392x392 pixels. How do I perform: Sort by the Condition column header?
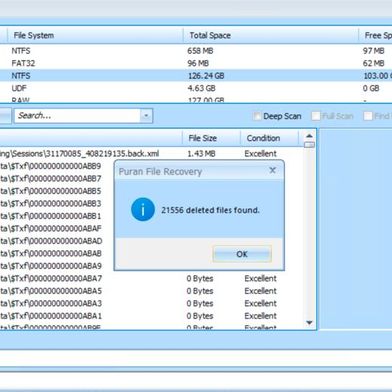click(x=269, y=138)
